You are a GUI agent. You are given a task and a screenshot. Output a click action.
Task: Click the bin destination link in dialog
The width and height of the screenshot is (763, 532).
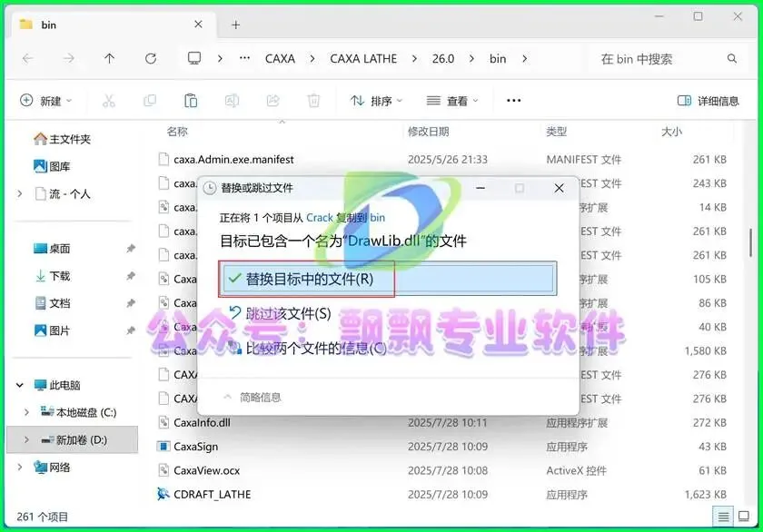click(x=377, y=217)
